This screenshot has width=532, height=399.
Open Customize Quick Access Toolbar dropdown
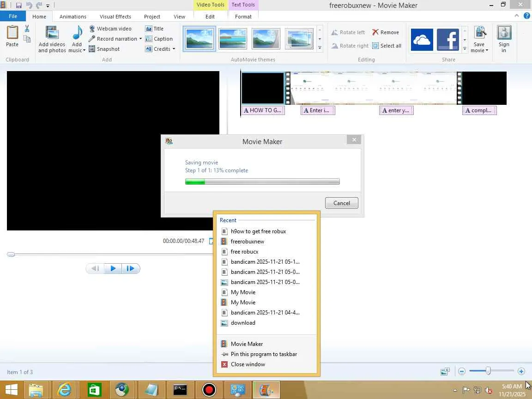pos(48,6)
